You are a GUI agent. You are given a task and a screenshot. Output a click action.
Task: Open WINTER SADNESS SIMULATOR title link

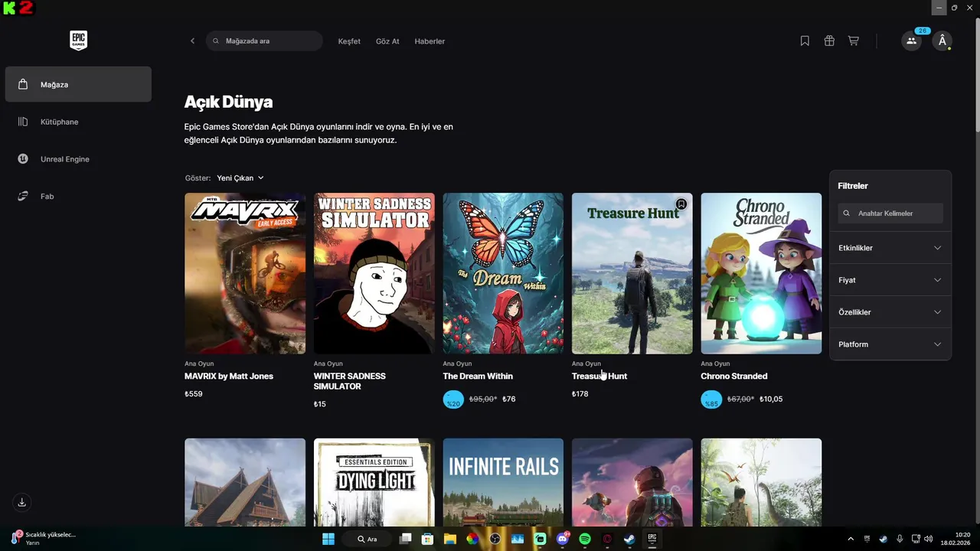pos(350,381)
